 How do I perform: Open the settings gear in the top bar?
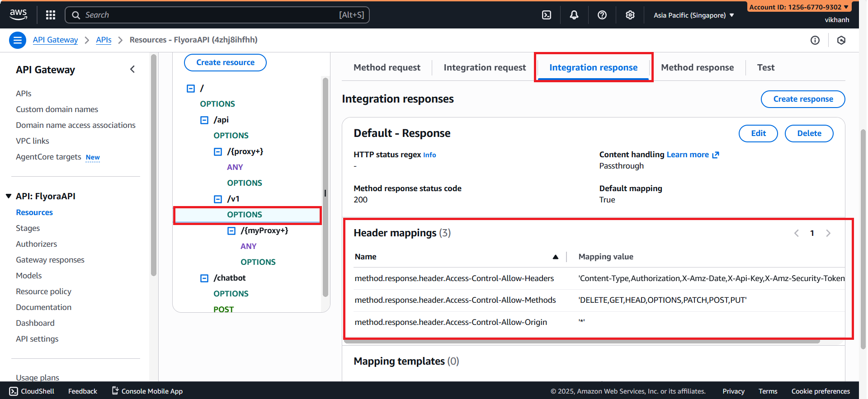tap(630, 15)
